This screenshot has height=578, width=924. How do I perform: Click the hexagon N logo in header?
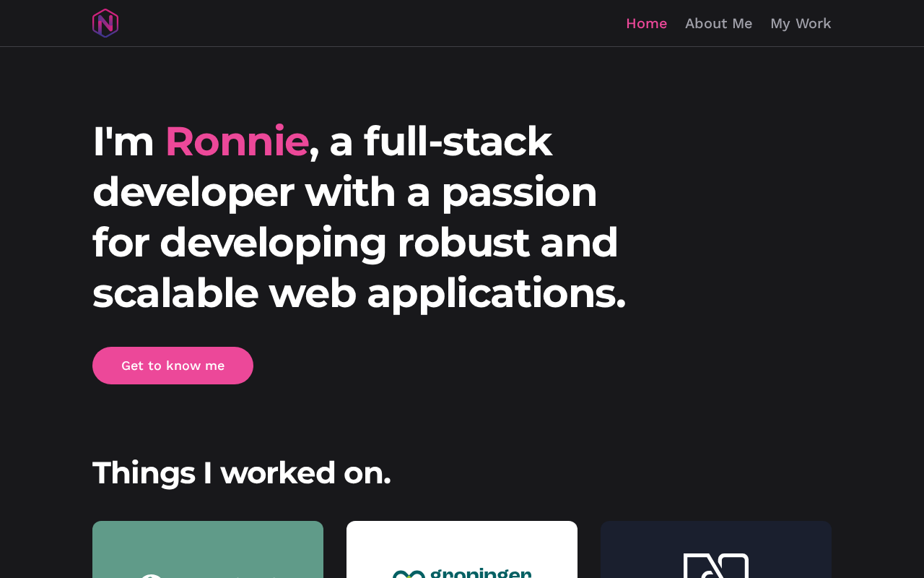(105, 23)
